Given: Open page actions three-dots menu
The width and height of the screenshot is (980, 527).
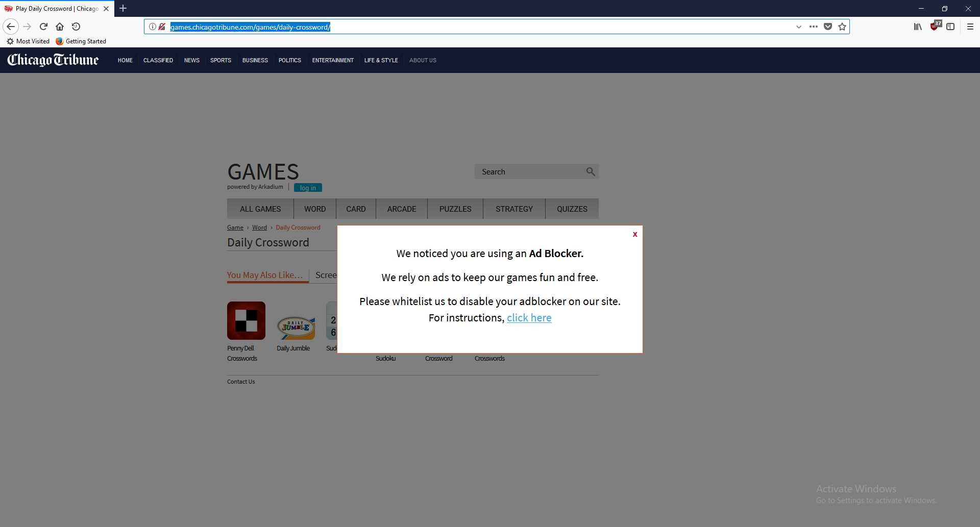Looking at the screenshot, I should (x=814, y=27).
